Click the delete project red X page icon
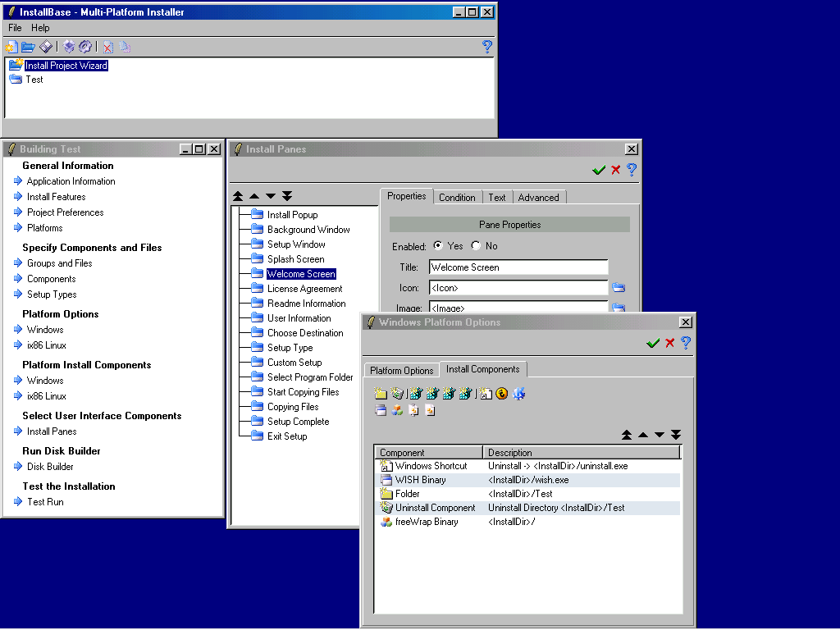The image size is (840, 630). [x=107, y=47]
